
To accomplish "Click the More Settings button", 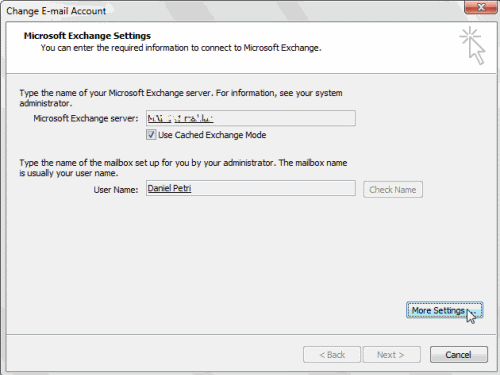I will coord(444,310).
